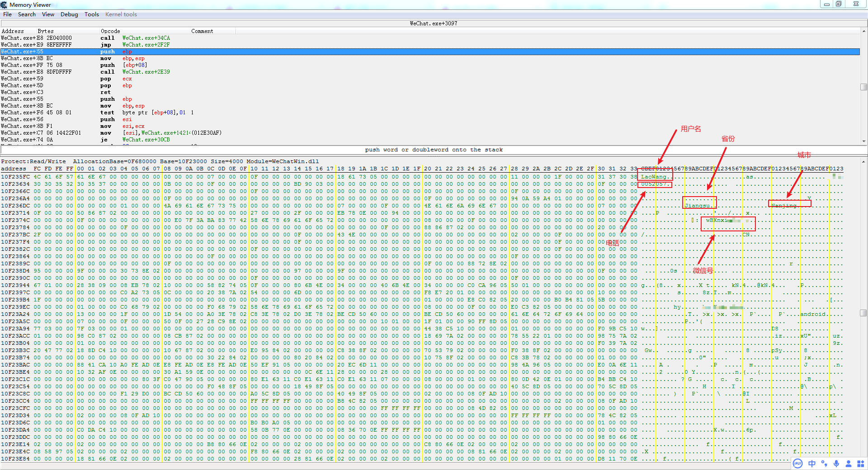Image resolution: width=868 pixels, height=470 pixels.
Task: Select the 'je WeChat.exe+30CB' instruction
Action: coord(430,140)
